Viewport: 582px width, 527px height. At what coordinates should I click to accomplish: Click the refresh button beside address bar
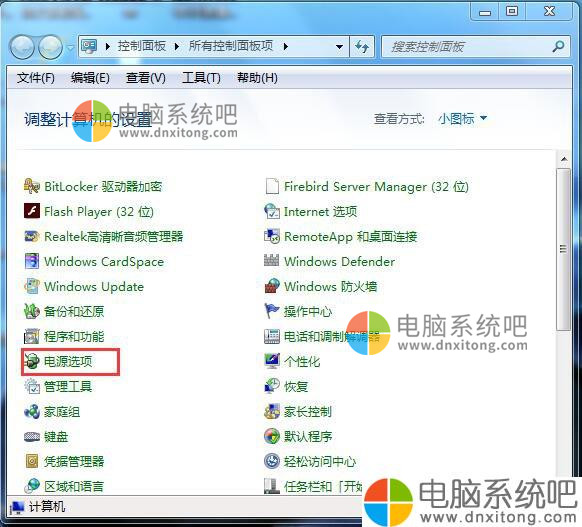pos(362,46)
